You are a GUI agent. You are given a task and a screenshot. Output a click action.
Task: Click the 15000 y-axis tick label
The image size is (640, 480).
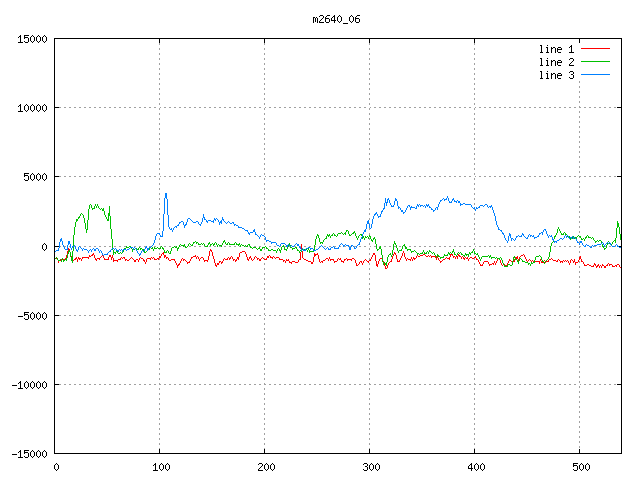pyautogui.click(x=32, y=39)
